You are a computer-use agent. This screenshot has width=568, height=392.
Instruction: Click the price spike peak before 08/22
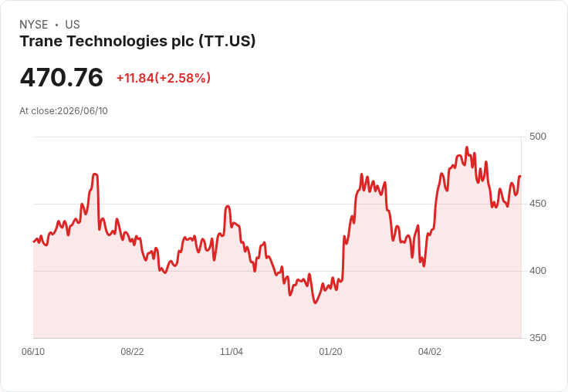[x=95, y=174]
